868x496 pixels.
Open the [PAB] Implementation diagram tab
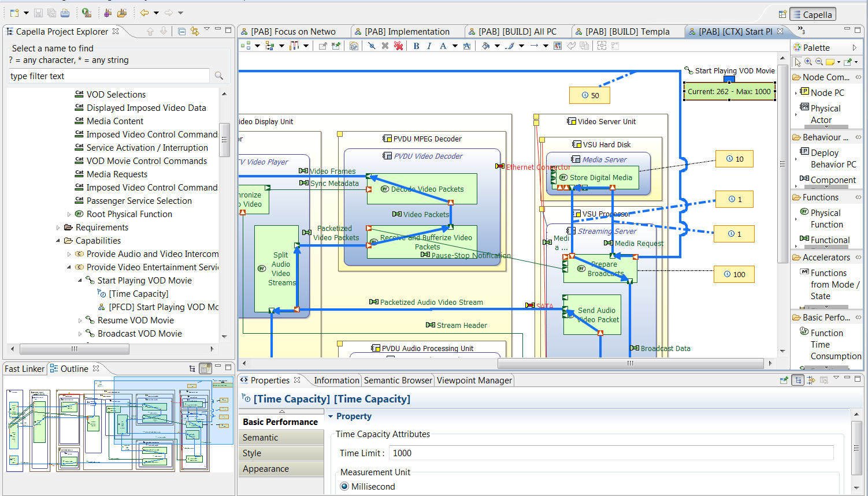(407, 32)
